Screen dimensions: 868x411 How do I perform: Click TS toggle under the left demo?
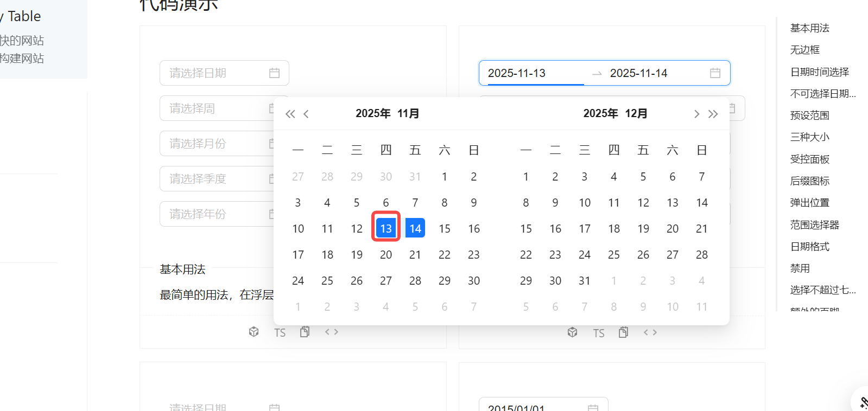click(x=280, y=333)
